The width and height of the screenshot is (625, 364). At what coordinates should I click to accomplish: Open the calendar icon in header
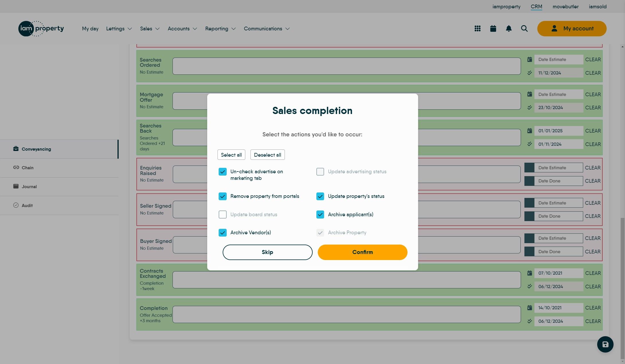(x=493, y=28)
